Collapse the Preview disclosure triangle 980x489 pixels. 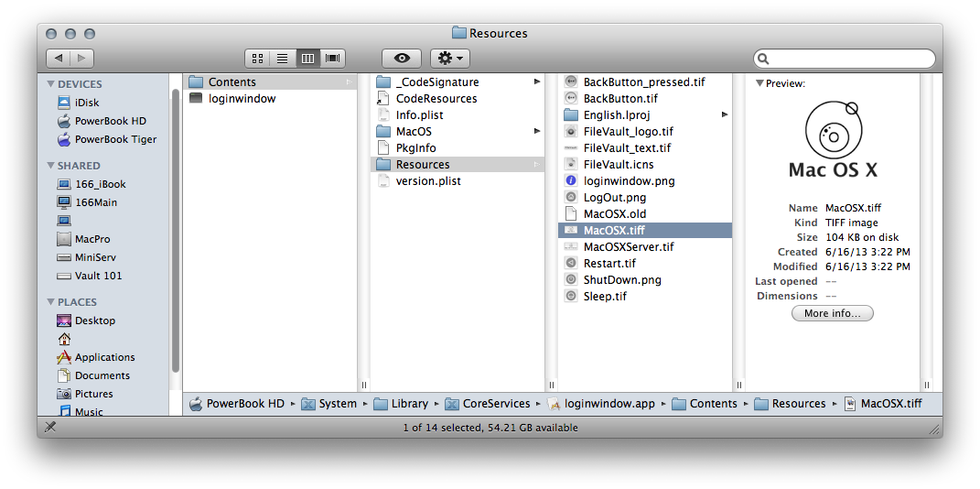pos(759,83)
